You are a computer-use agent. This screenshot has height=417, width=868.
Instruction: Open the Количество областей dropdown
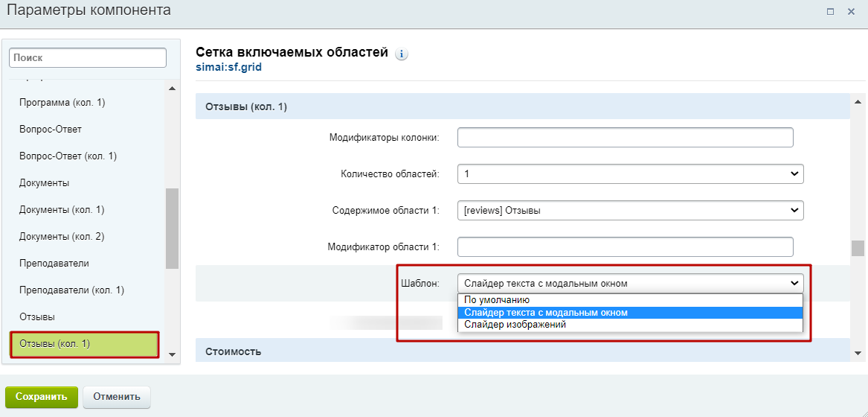(631, 174)
